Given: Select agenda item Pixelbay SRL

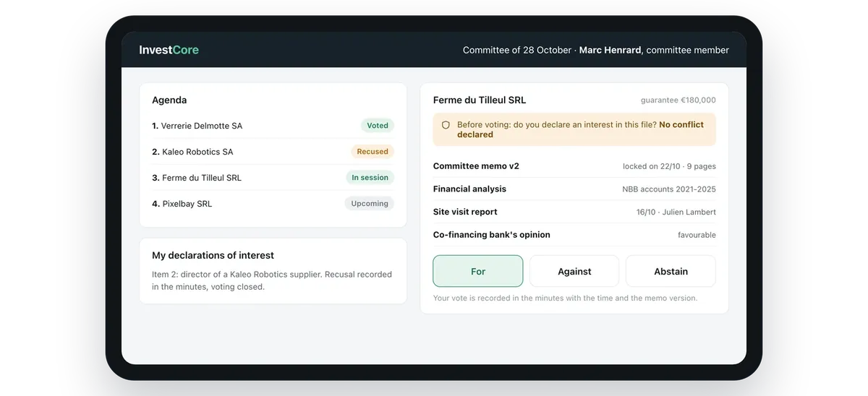Looking at the screenshot, I should (x=273, y=204).
